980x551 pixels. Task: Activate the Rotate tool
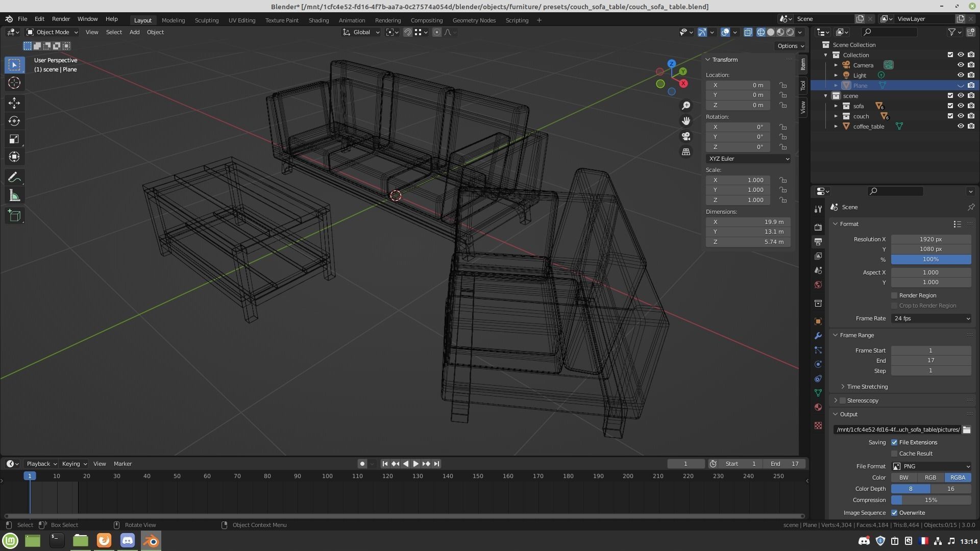[x=14, y=121]
